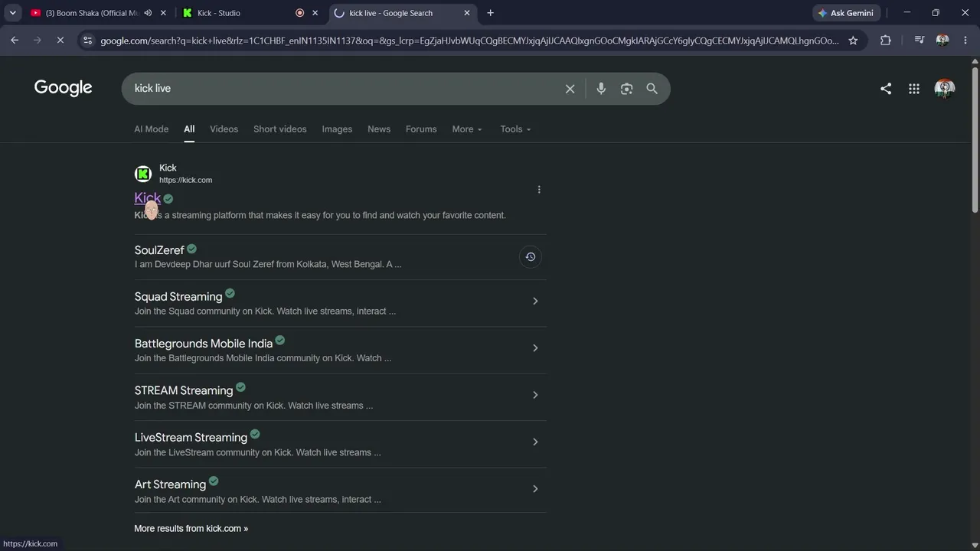
Task: Open the media playback controls icon
Action: pos(920,41)
